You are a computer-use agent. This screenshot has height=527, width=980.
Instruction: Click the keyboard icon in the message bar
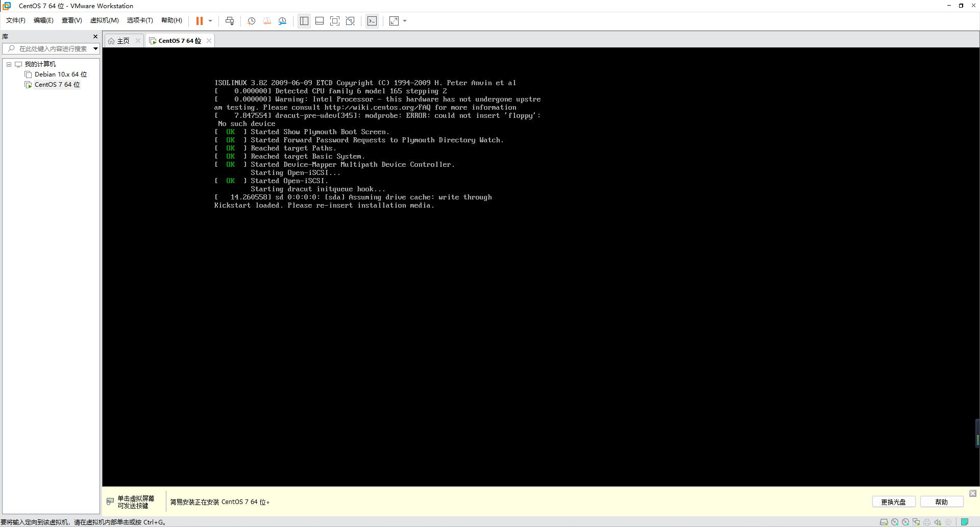(x=110, y=501)
